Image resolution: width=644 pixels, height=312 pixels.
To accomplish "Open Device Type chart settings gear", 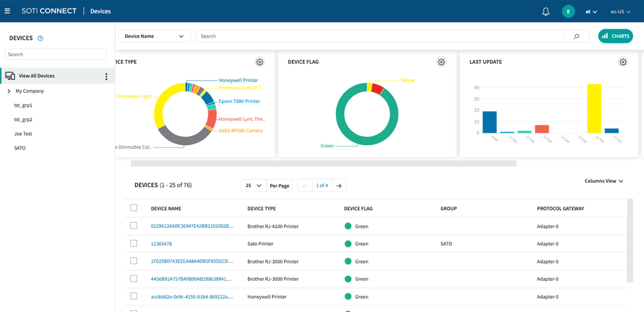I will [x=260, y=62].
